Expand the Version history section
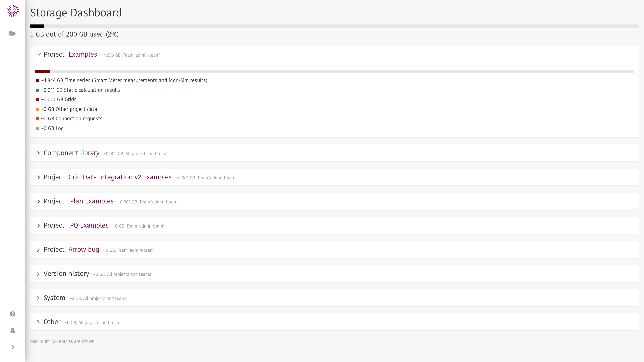Screen dimensions: 644x362 pyautogui.click(x=39, y=274)
